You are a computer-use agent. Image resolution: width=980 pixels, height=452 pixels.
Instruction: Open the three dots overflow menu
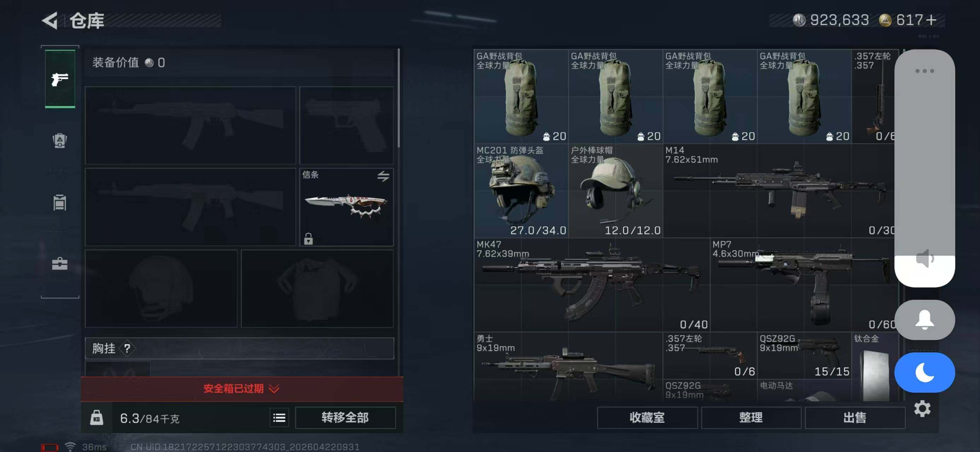(924, 71)
